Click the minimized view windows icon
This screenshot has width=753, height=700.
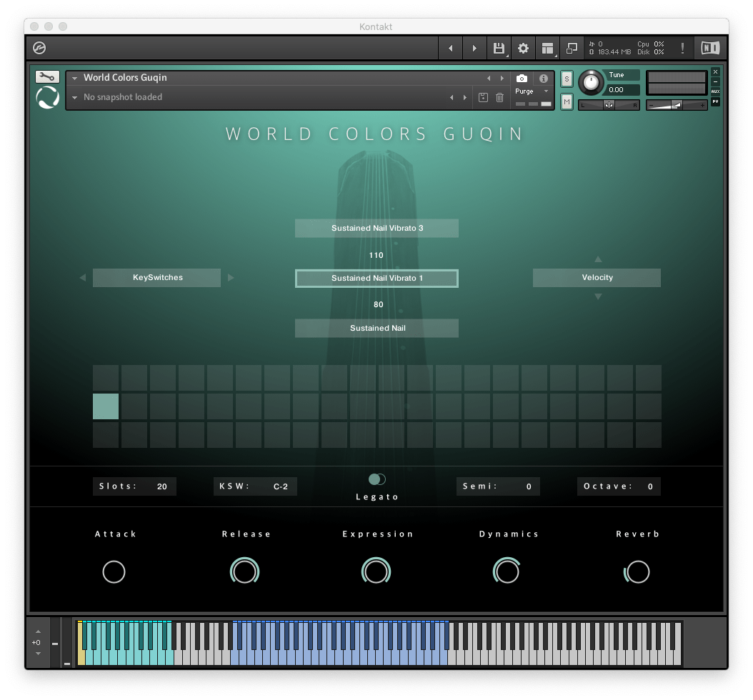[572, 48]
